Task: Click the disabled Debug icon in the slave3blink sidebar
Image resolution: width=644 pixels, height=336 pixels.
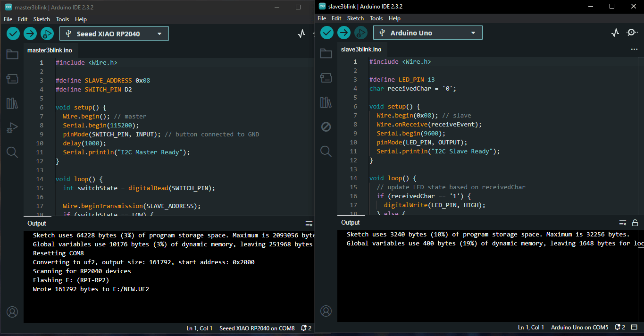Action: click(x=326, y=127)
